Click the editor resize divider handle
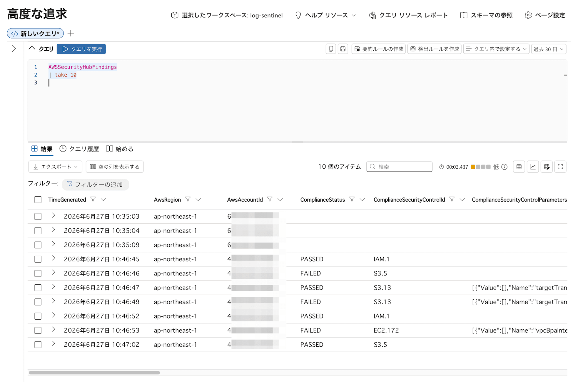The width and height of the screenshot is (588, 382). 297,142
